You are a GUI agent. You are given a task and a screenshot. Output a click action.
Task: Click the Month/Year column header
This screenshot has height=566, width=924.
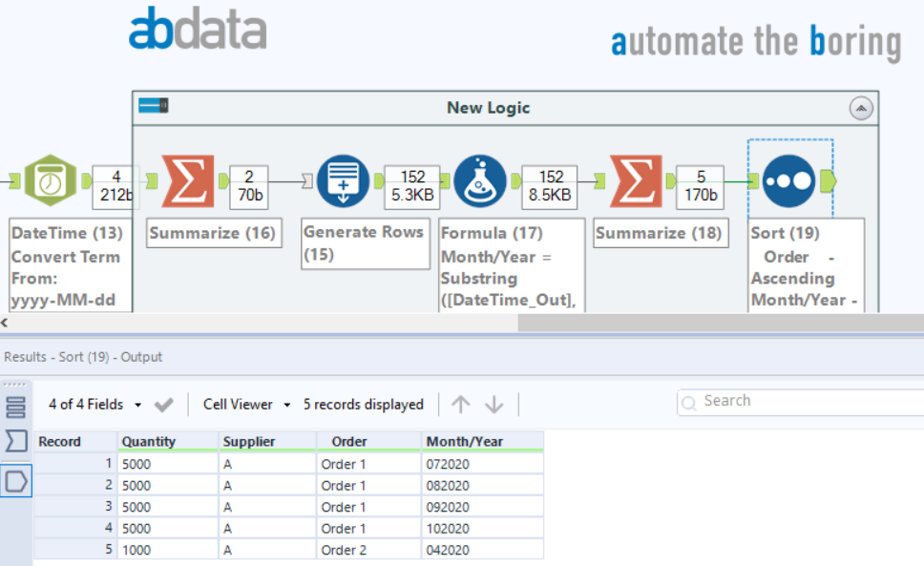(465, 442)
